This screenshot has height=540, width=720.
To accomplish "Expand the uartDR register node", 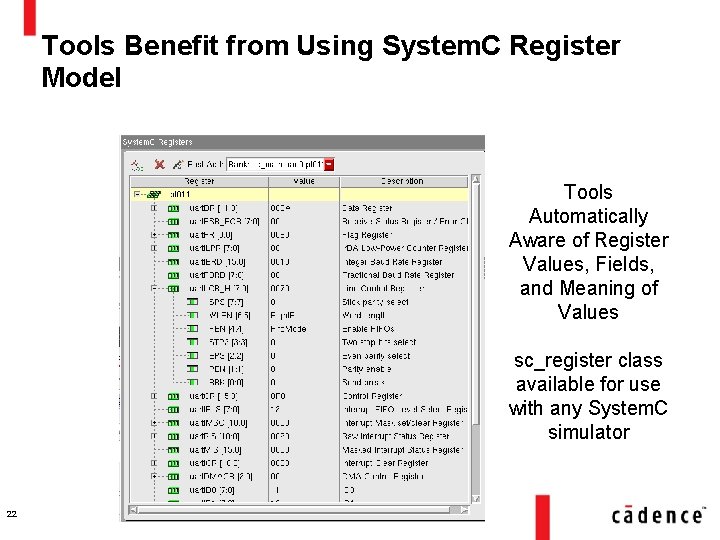I will [x=154, y=208].
